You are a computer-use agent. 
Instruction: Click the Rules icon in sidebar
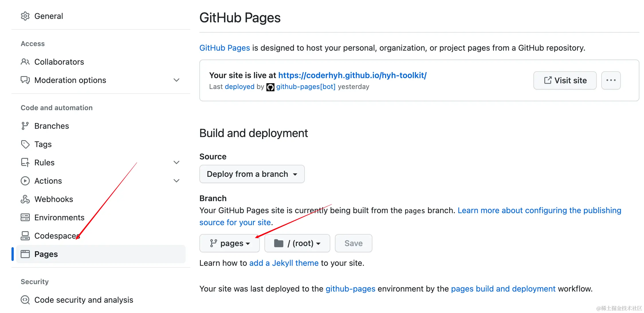[x=25, y=163]
